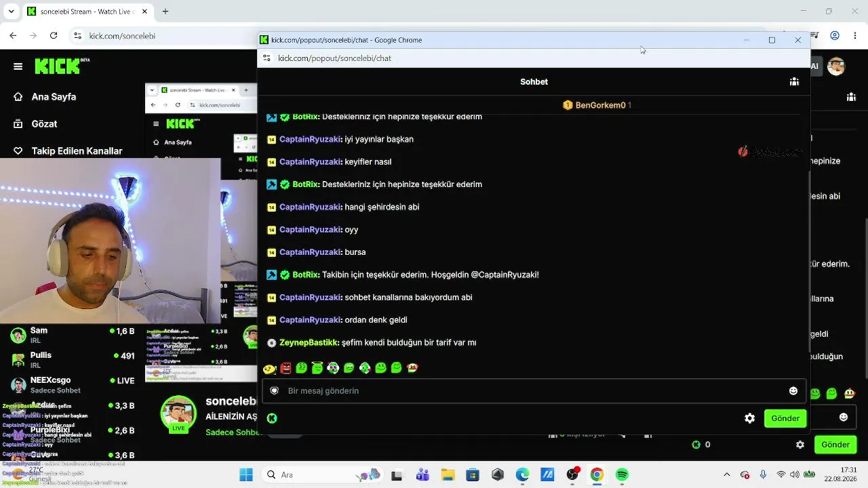Viewport: 868px width, 488px height.
Task: Click the main window address bar kick.com/soncelebi
Action: pyautogui.click(x=122, y=35)
